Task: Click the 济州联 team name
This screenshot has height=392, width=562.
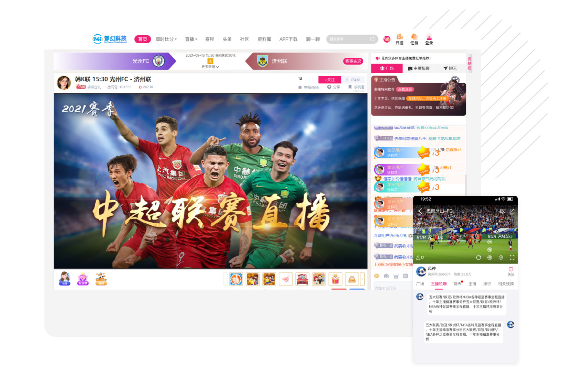Action: click(x=279, y=61)
